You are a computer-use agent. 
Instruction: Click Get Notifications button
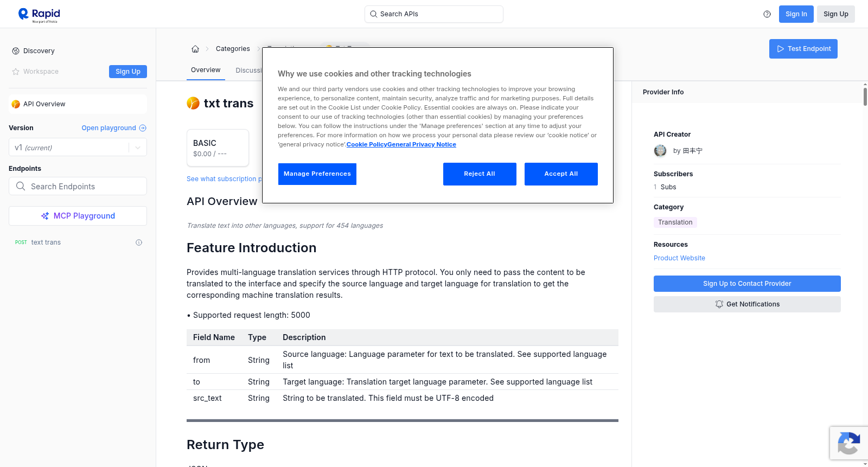pos(747,304)
